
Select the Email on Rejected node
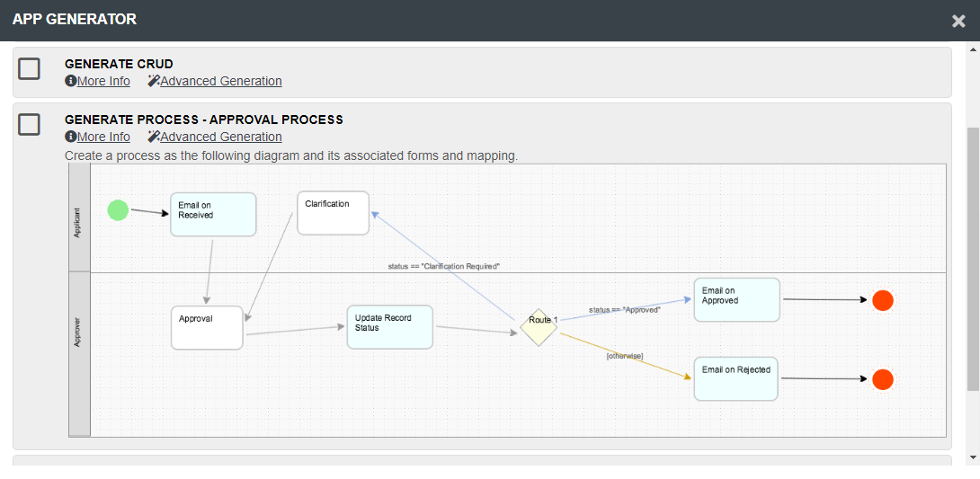coord(735,378)
